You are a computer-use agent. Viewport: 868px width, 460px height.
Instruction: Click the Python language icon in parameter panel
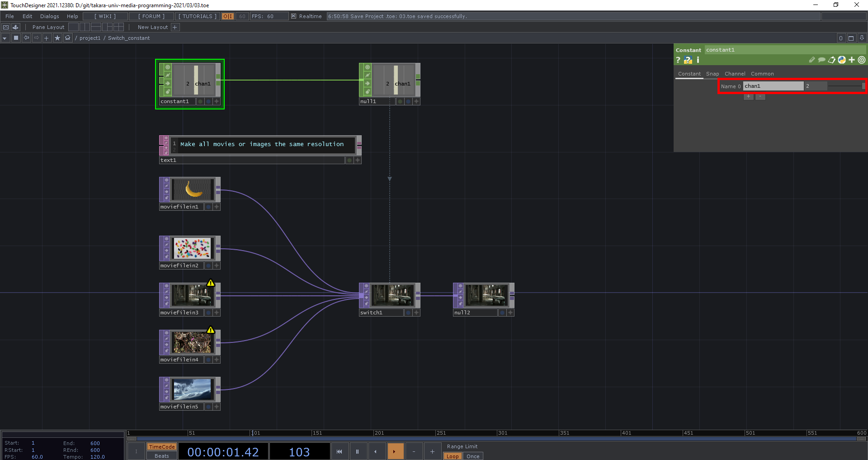[x=841, y=60]
